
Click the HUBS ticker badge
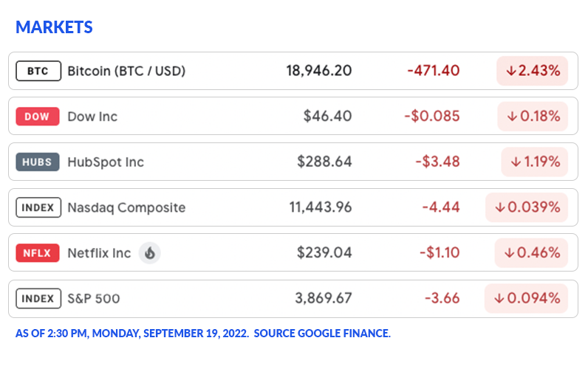(x=38, y=162)
